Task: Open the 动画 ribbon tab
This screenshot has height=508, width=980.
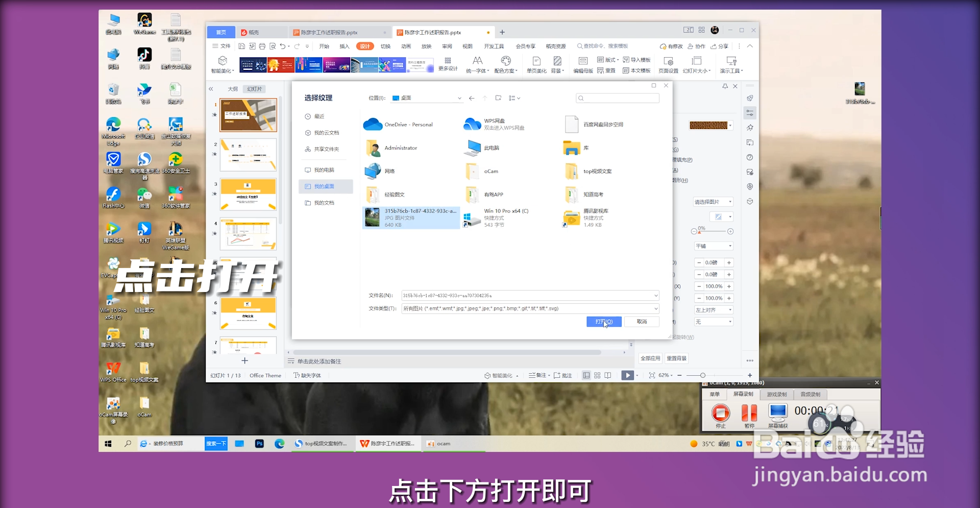Action: point(406,46)
